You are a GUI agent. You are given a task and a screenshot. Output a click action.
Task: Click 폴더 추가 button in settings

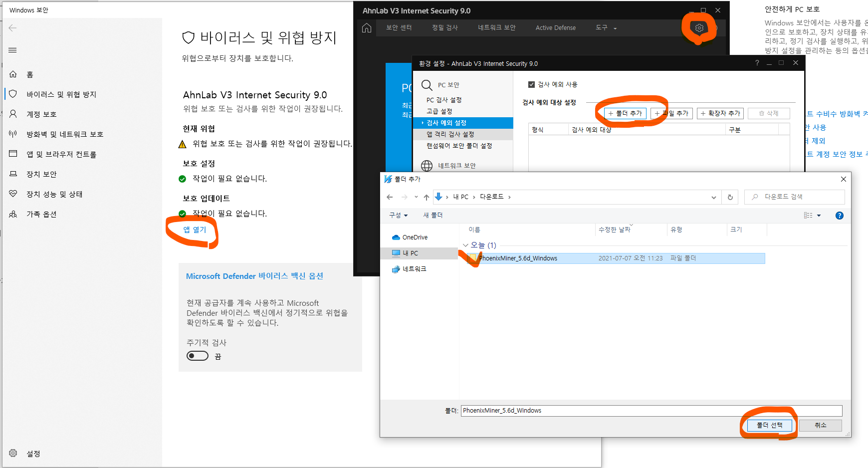pos(625,113)
